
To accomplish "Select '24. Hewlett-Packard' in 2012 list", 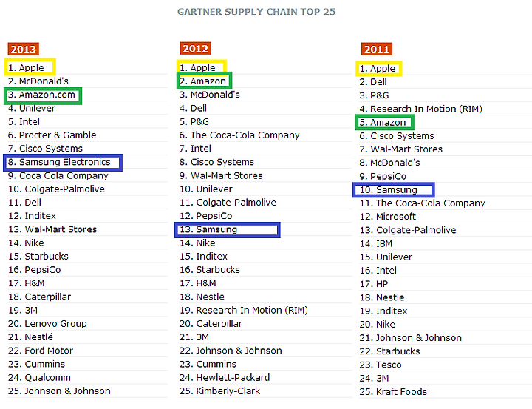I will point(225,377).
